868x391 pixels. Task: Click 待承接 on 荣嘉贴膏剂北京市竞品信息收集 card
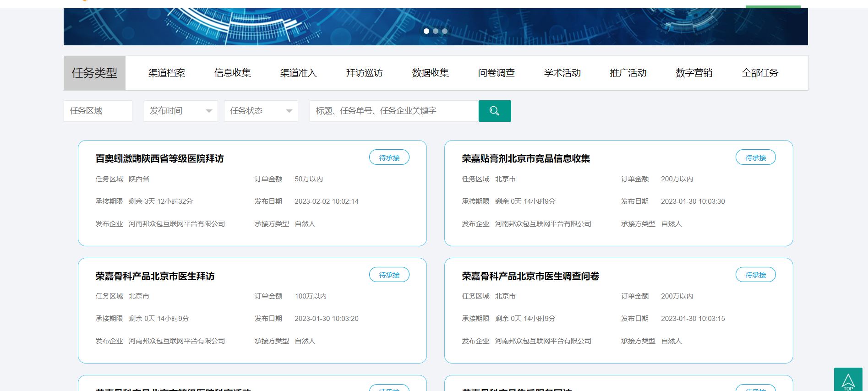pyautogui.click(x=756, y=157)
